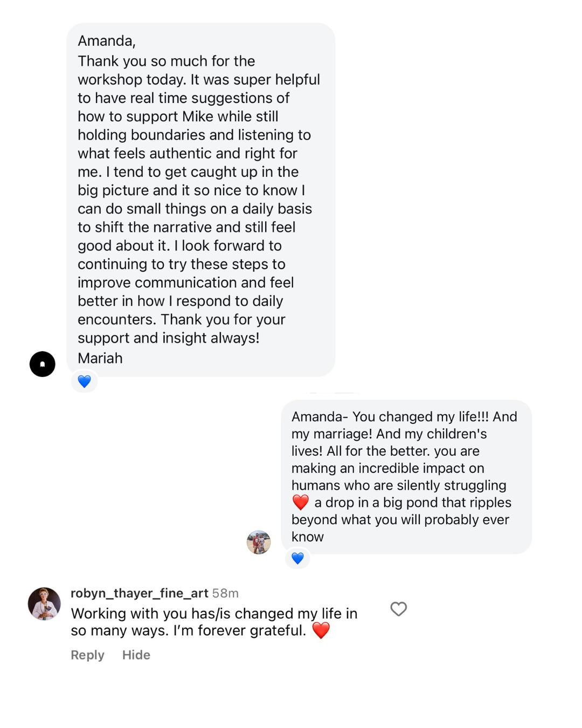Screen dimensions: 582x728
Task: Click 'beyond what you will probably ever' line
Action: point(400,519)
